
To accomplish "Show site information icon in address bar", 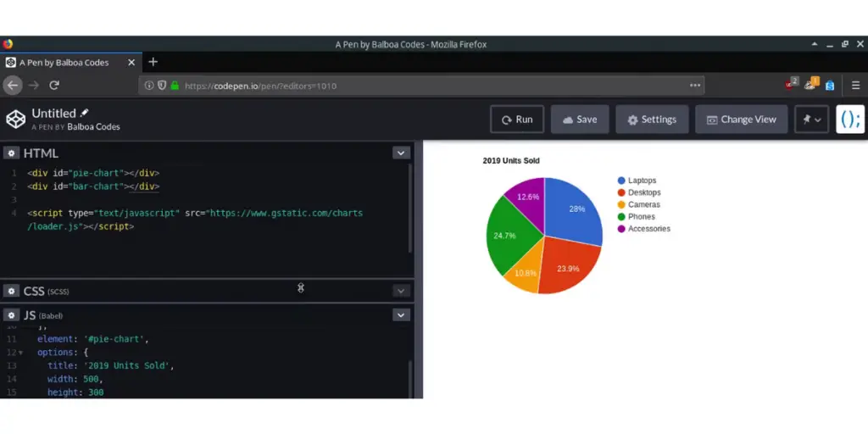I will (x=149, y=86).
